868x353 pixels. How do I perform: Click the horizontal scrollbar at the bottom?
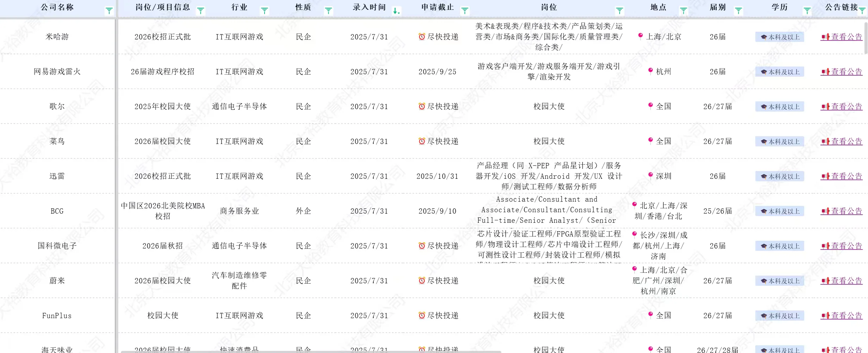[311, 352]
